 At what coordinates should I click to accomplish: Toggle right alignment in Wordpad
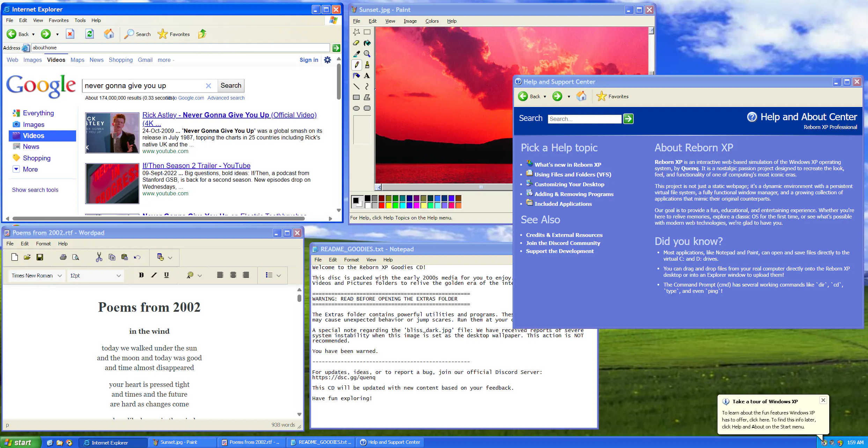click(x=246, y=275)
